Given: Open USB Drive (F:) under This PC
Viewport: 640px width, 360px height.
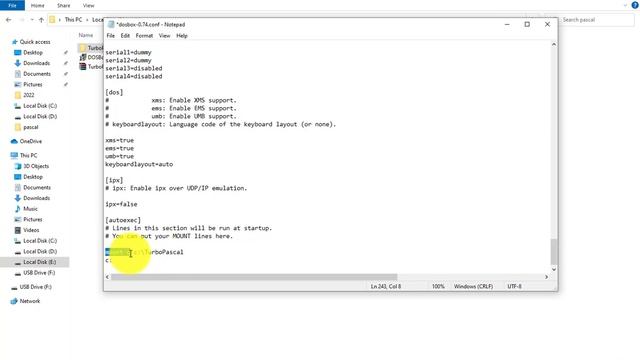Looking at the screenshot, I should (39, 273).
